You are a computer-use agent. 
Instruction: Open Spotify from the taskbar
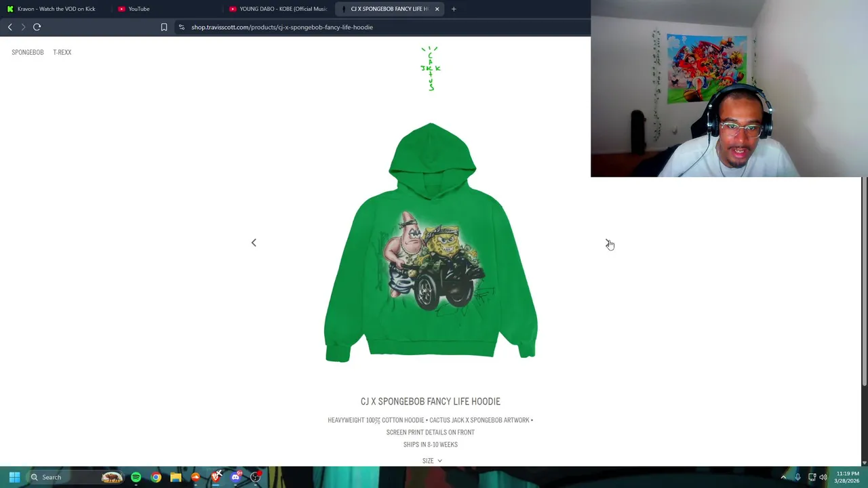(x=136, y=477)
